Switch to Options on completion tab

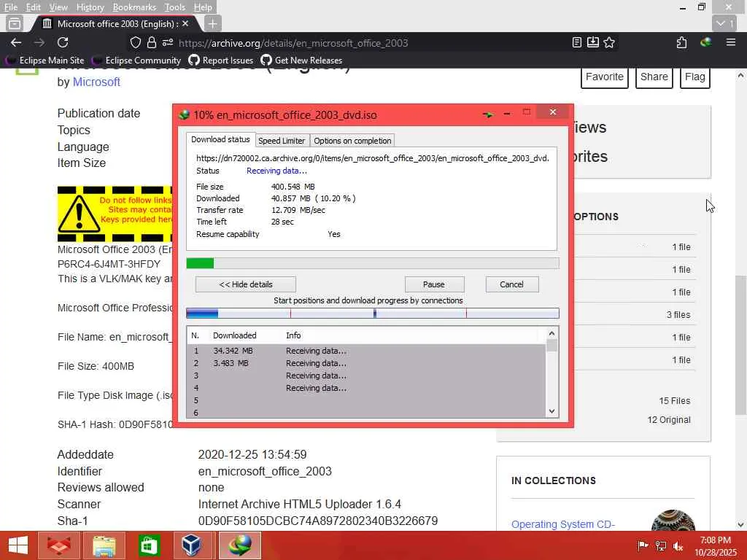[x=352, y=141]
